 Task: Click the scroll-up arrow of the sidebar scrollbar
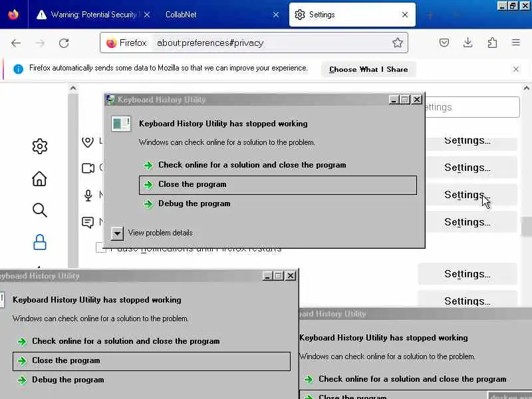tap(72, 88)
